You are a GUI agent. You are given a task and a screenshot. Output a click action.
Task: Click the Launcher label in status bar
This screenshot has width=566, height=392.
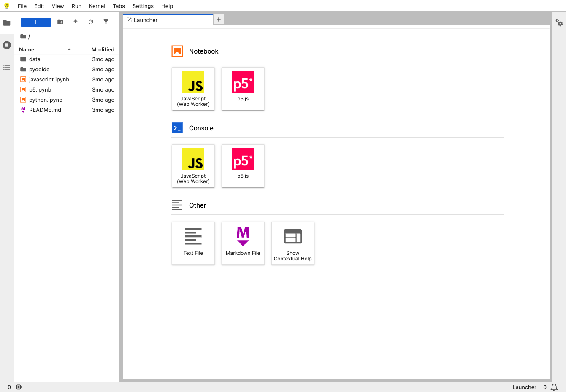[524, 387]
